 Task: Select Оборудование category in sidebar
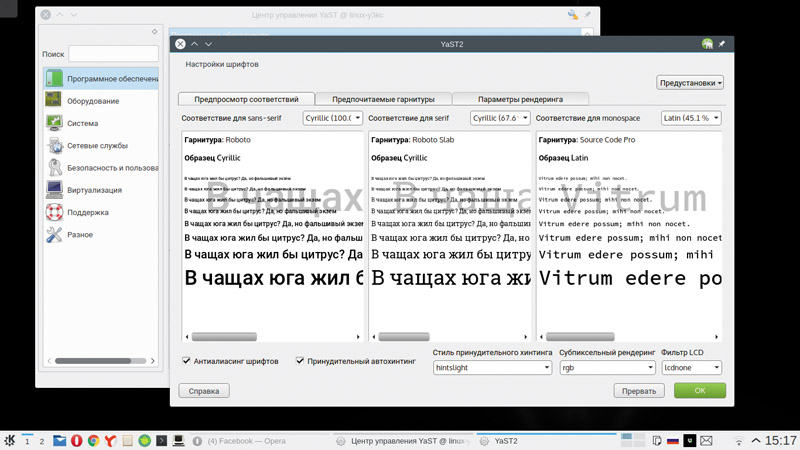click(101, 101)
